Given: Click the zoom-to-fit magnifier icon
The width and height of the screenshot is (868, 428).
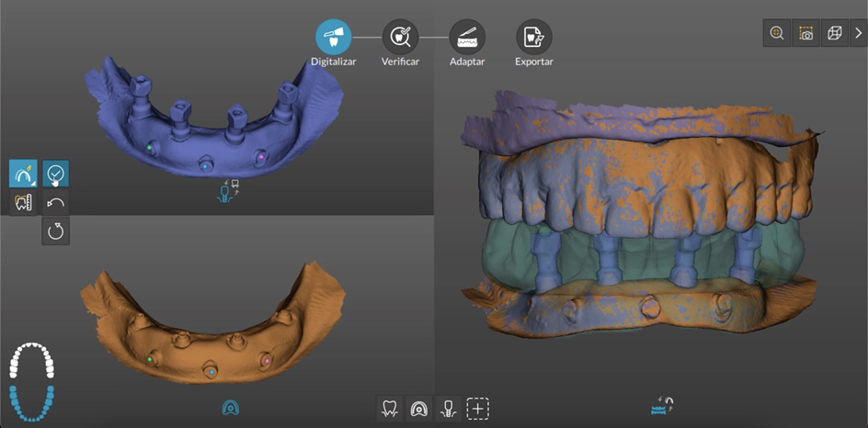Looking at the screenshot, I should tap(777, 33).
